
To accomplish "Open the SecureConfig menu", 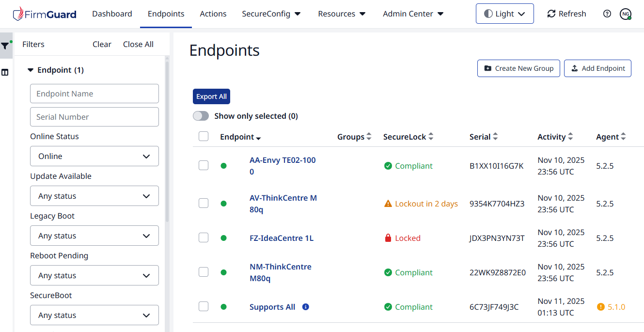I will (271, 14).
